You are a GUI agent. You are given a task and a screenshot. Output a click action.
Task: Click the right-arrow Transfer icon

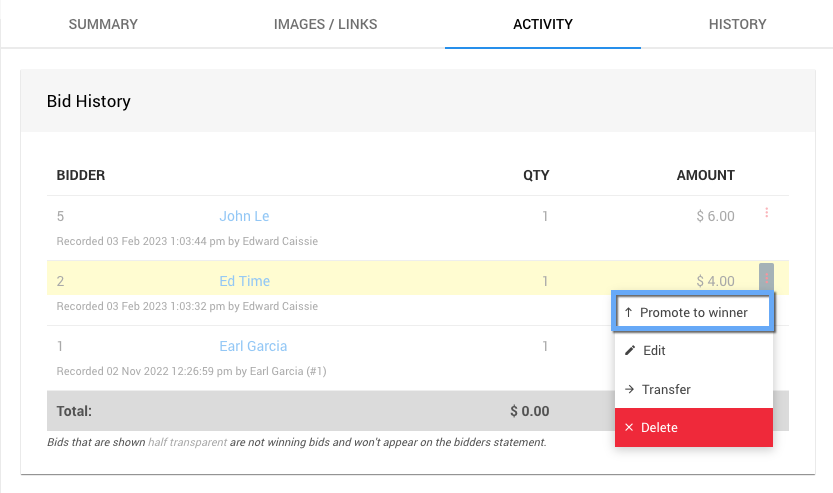pos(630,390)
